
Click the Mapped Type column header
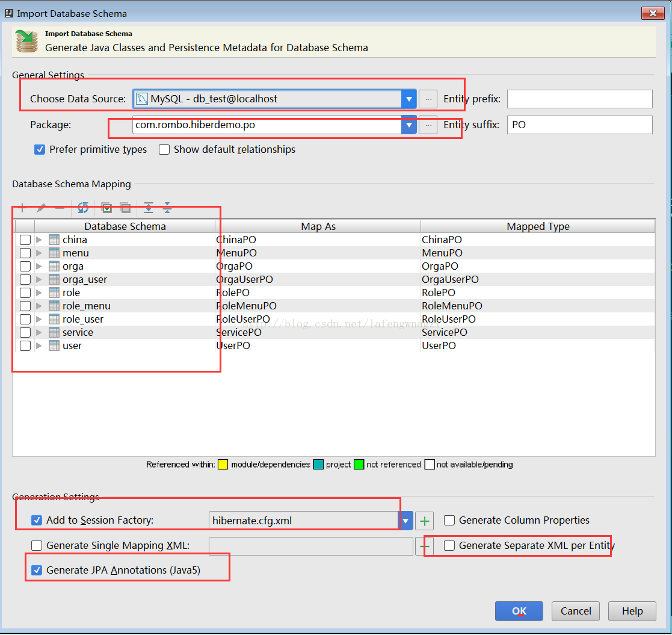[x=538, y=226]
